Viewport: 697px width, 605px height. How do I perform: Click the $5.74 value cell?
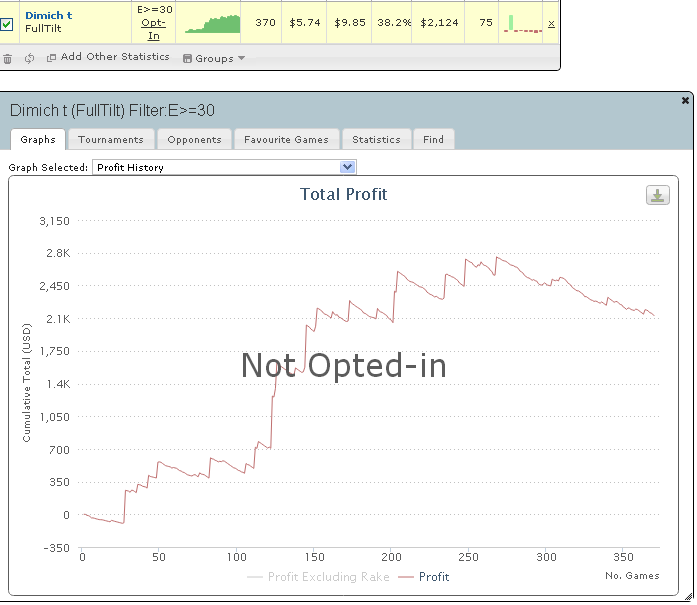[304, 23]
